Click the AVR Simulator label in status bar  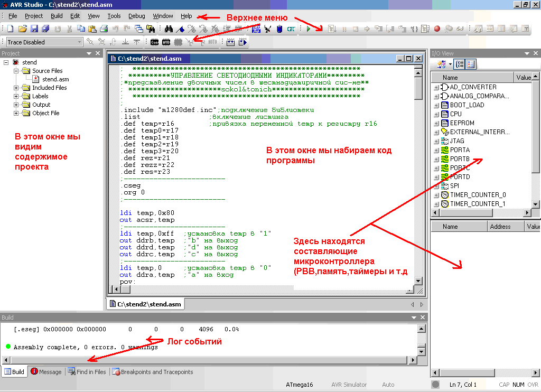point(349,385)
